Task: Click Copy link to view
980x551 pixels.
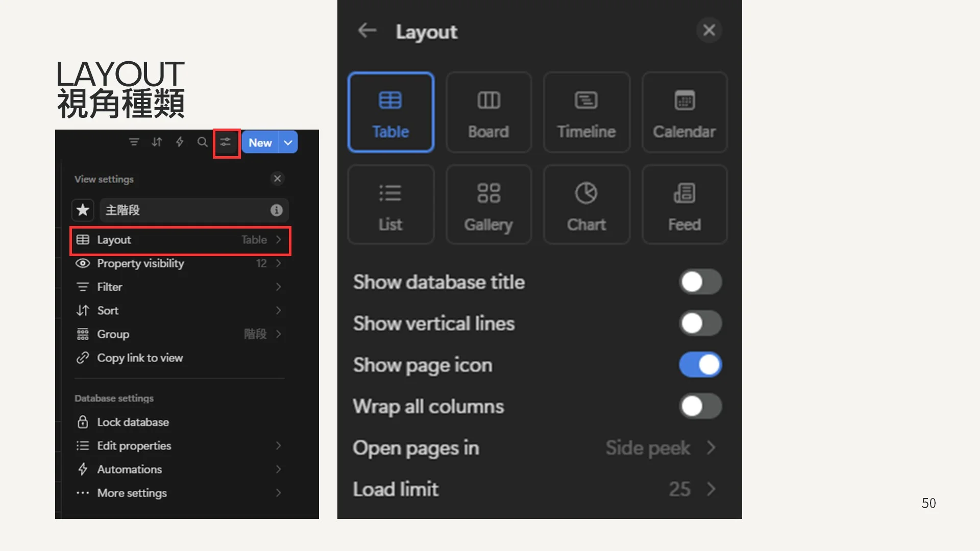Action: 139,358
